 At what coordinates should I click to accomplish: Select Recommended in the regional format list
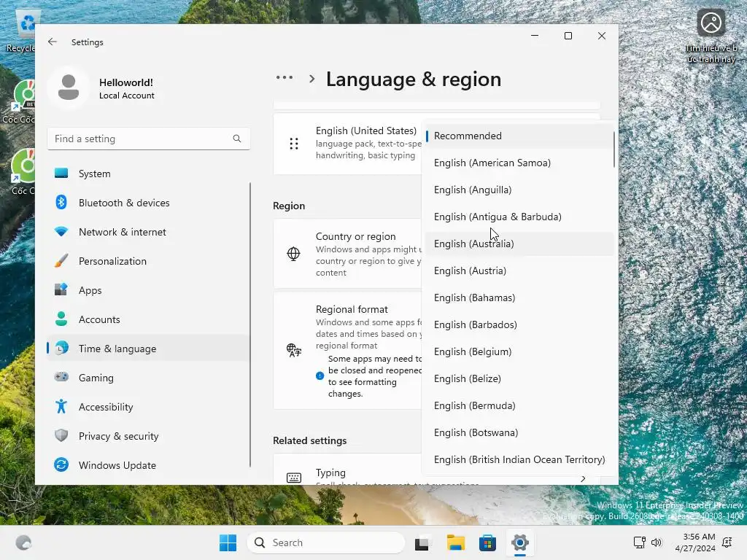519,136
